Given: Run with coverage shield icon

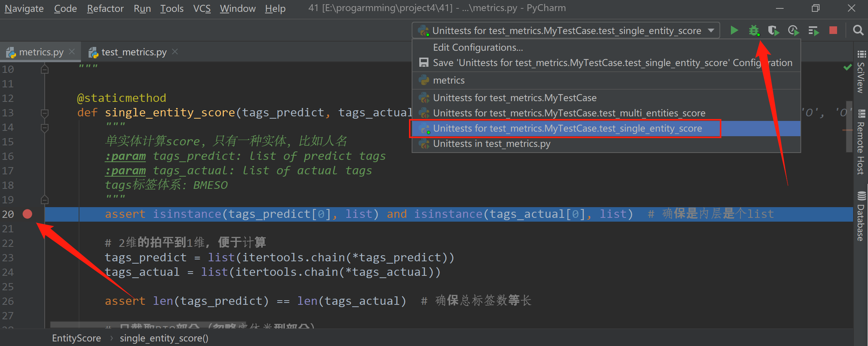Looking at the screenshot, I should (773, 31).
